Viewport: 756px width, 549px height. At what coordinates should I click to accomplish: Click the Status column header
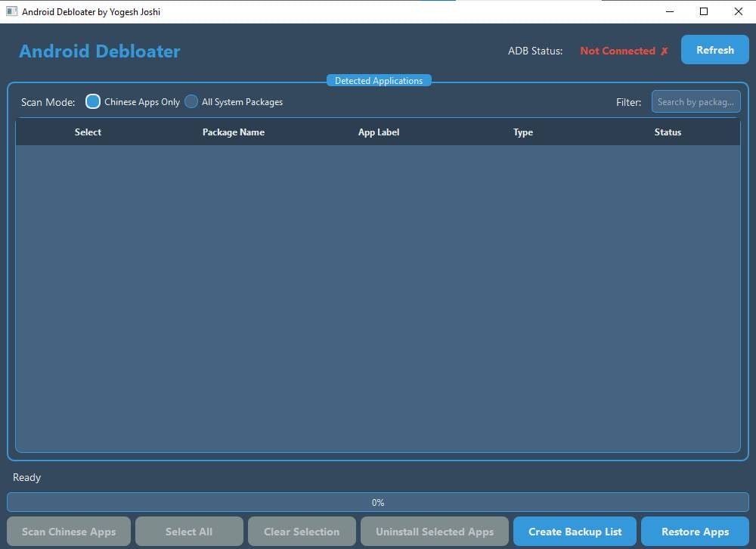(668, 132)
